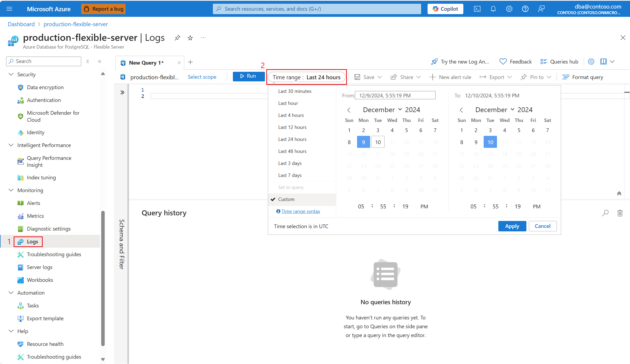Pick Last 30 minutes time range
The image size is (630, 364).
tap(295, 91)
